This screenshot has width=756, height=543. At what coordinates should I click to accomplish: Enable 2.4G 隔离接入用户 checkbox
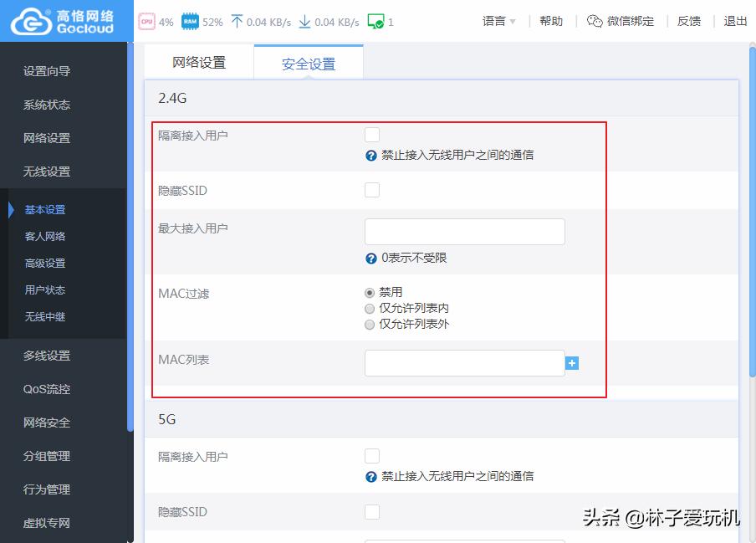[372, 135]
